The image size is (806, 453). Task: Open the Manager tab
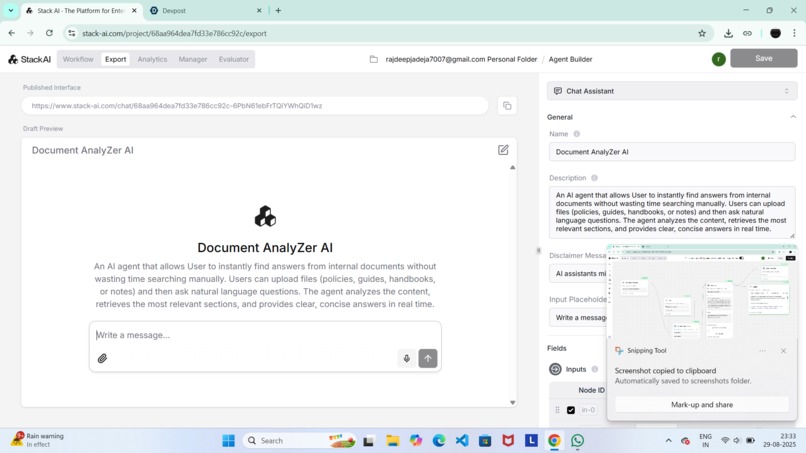[193, 59]
